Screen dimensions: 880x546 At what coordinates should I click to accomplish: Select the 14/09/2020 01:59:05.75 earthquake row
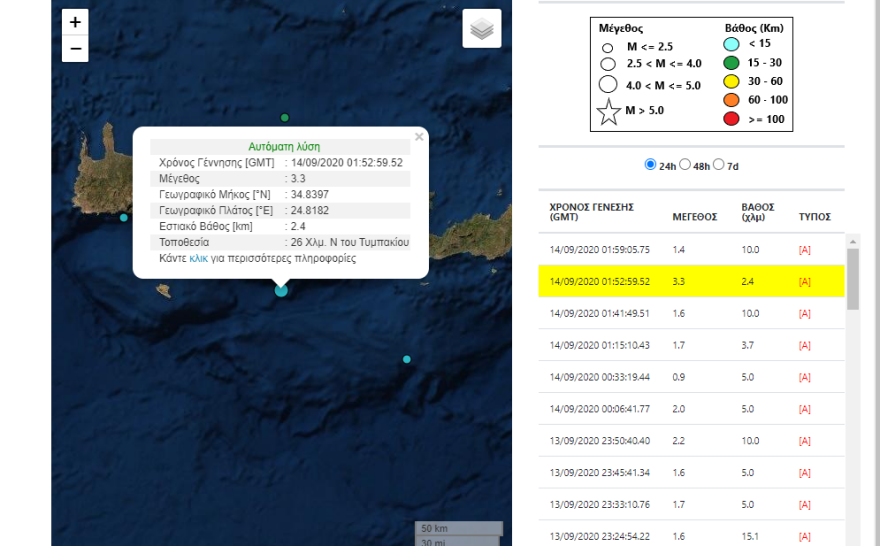pyautogui.click(x=600, y=250)
